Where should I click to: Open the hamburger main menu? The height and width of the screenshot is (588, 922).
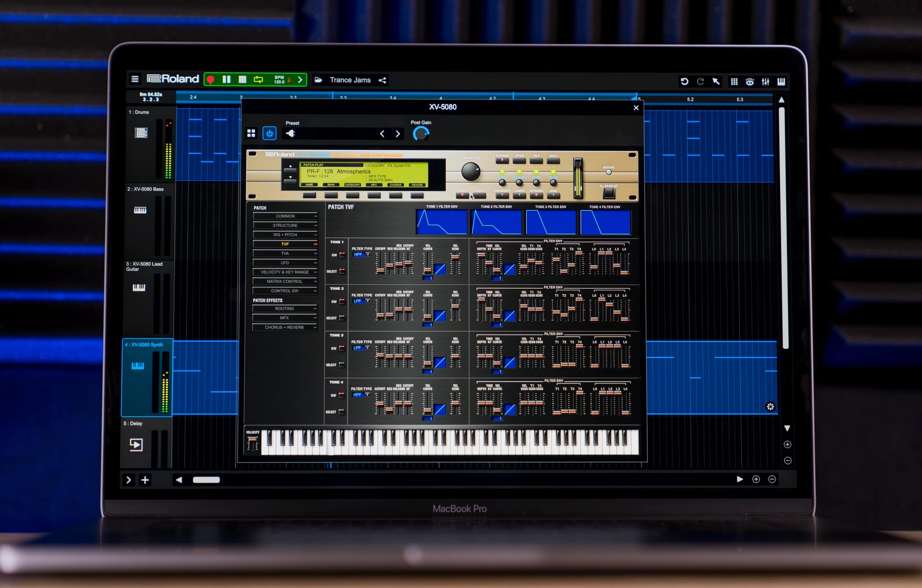pyautogui.click(x=135, y=79)
